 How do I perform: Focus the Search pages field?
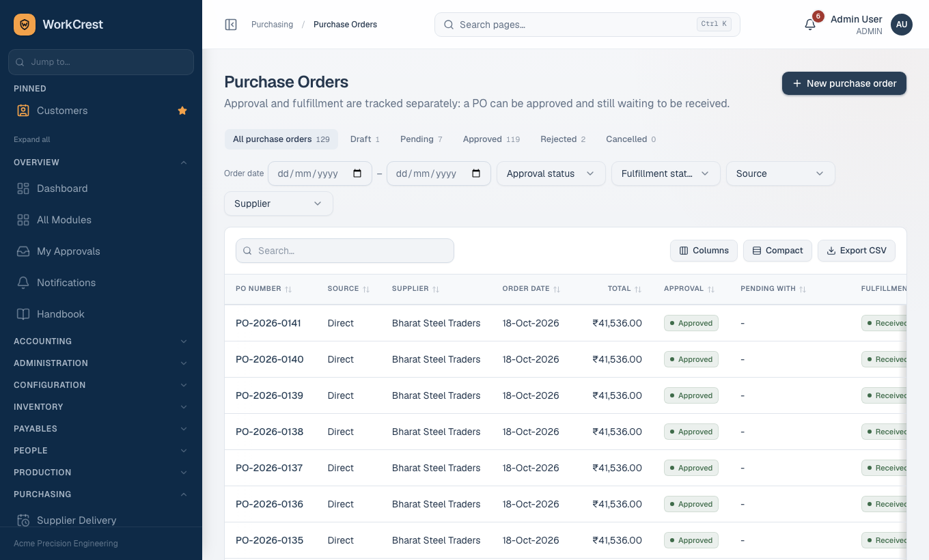pos(587,25)
